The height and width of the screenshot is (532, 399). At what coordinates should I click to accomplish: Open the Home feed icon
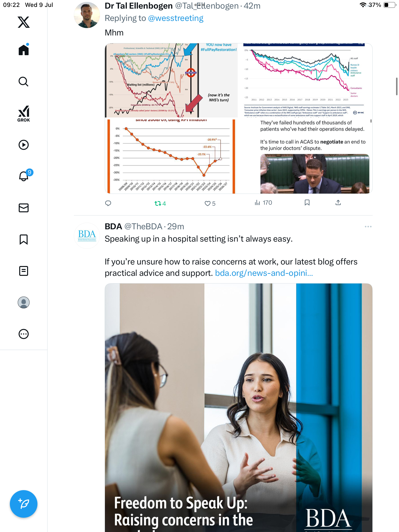coord(24,50)
